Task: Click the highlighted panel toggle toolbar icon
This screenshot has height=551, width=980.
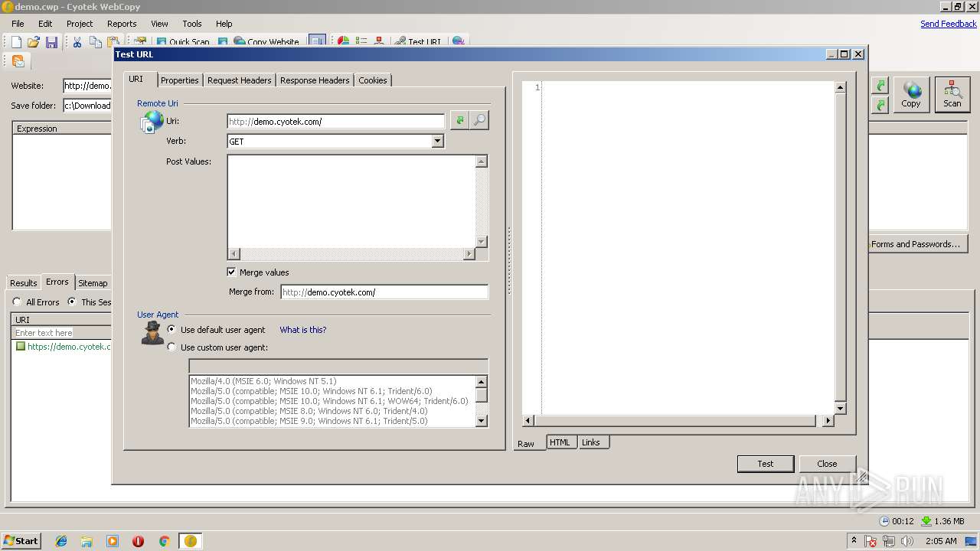Action: 318,41
